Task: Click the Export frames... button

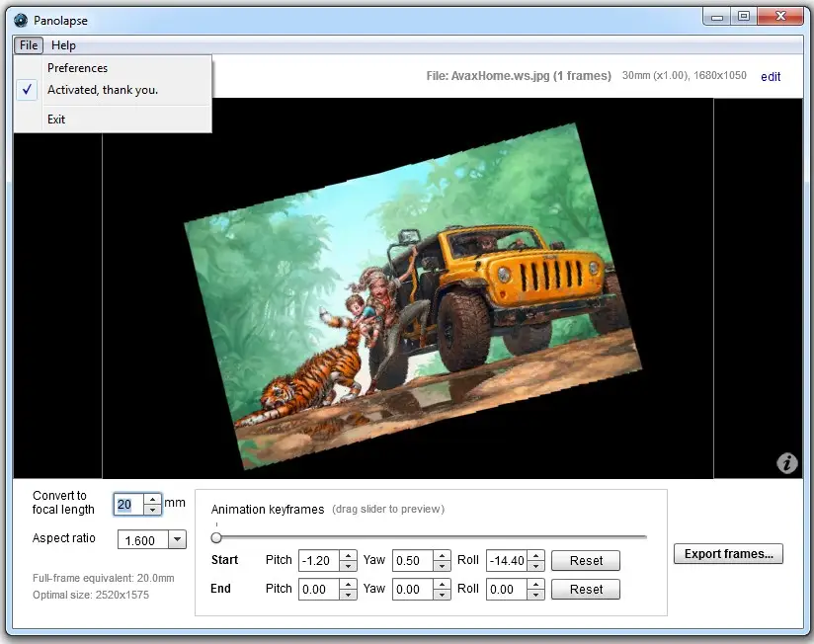Action: (x=728, y=554)
